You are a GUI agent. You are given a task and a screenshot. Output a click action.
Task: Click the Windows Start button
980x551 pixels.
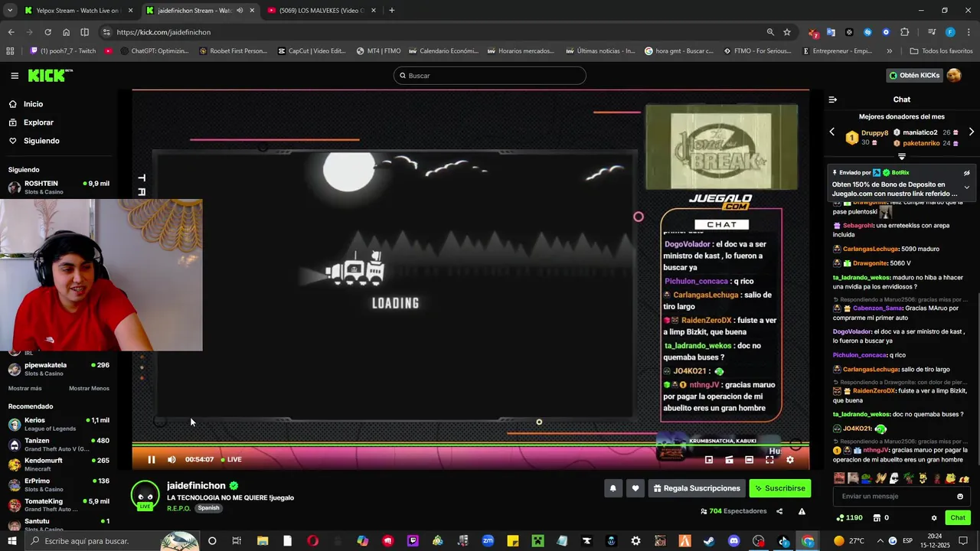tap(11, 541)
